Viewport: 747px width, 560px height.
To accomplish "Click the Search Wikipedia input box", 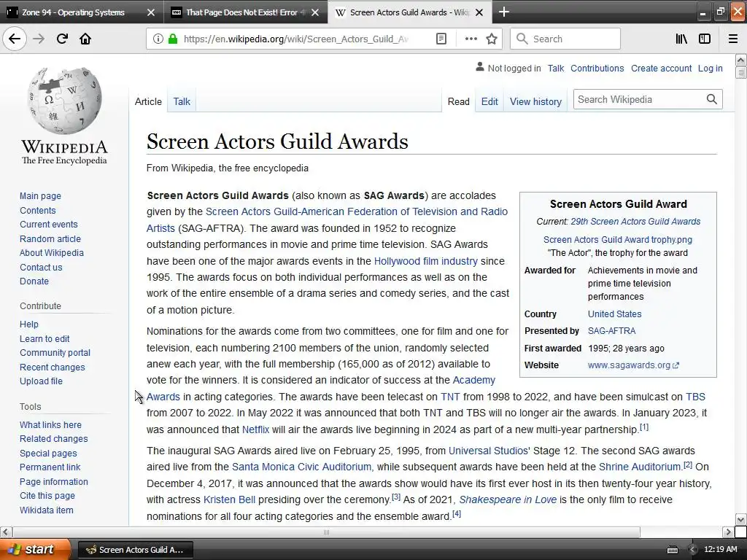I will (639, 99).
